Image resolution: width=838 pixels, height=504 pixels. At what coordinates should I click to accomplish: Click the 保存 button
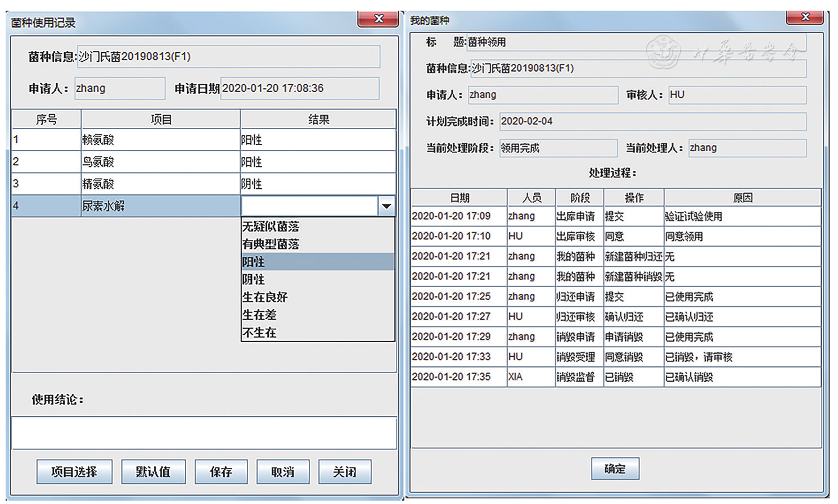[x=220, y=472]
